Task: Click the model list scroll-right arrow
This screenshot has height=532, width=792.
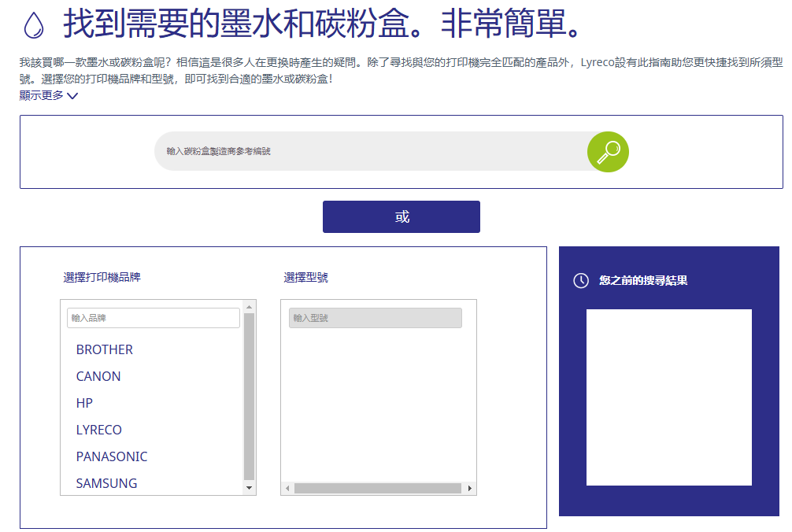Action: (x=470, y=488)
